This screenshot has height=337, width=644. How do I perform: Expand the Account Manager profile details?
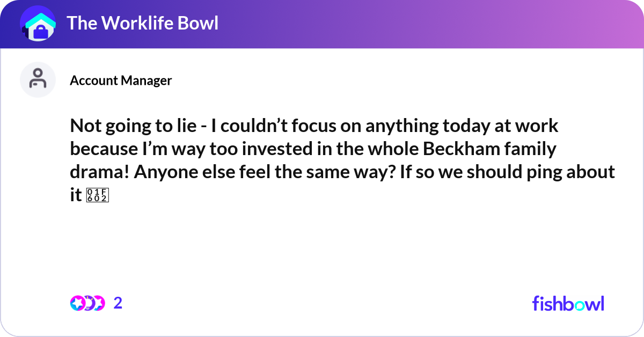pos(121,80)
